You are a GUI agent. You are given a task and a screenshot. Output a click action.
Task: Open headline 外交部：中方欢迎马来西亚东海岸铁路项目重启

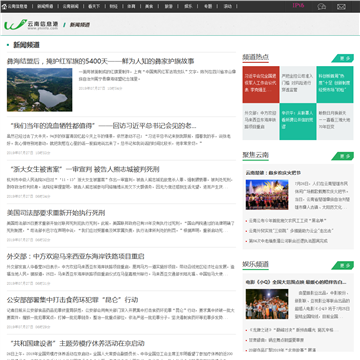(76, 256)
